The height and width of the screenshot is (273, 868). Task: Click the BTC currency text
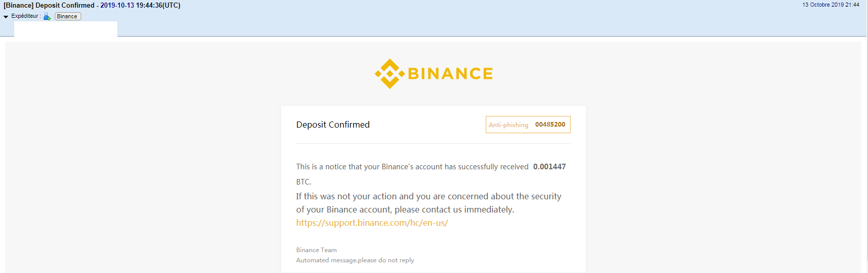304,182
